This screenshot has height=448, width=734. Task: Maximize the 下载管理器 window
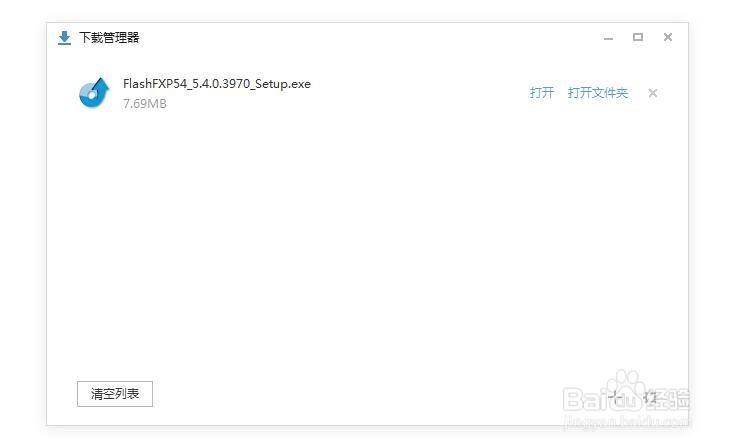638,37
